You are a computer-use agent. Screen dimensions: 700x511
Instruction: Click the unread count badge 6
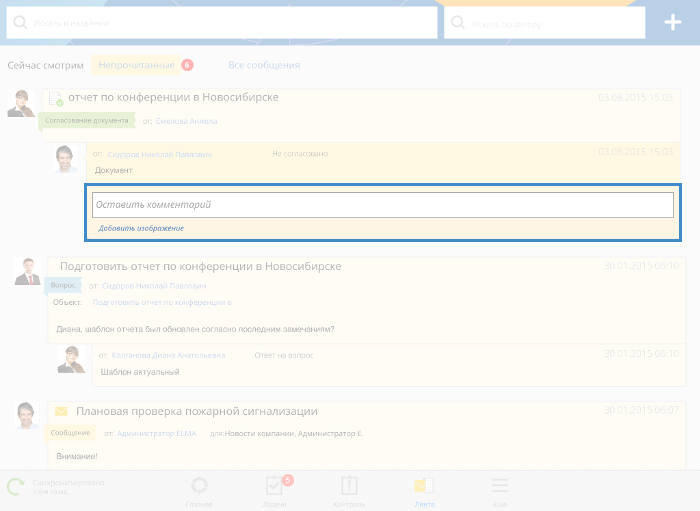tap(187, 65)
